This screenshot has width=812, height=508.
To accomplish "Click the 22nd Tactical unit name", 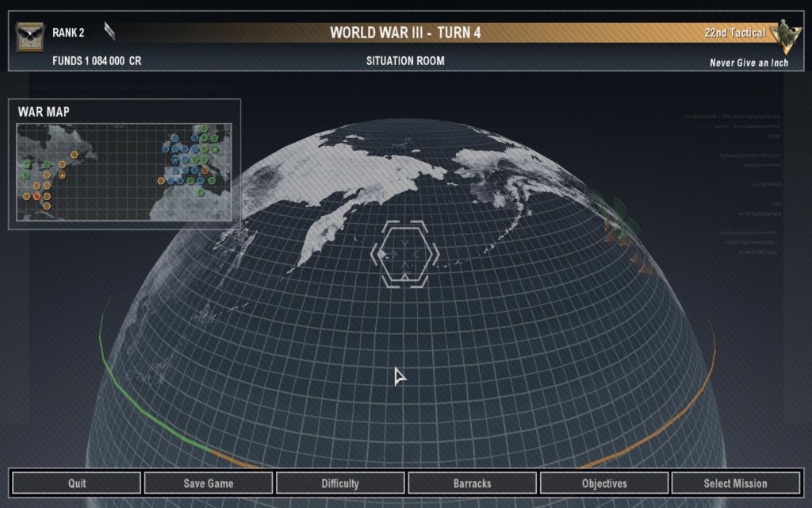I will point(735,33).
